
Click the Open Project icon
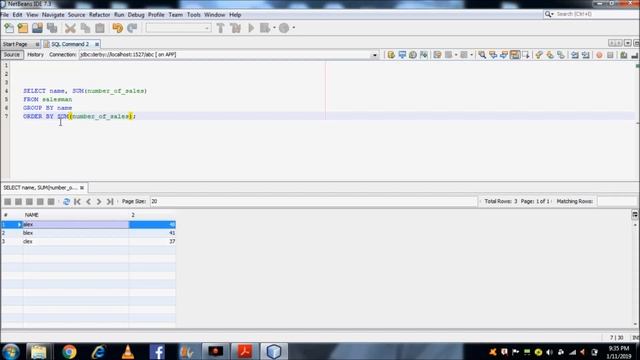(37, 28)
